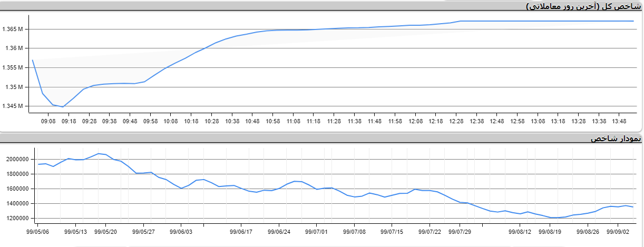Click the 11:08 time axis label
This screenshot has width=644, height=247.
[293, 121]
